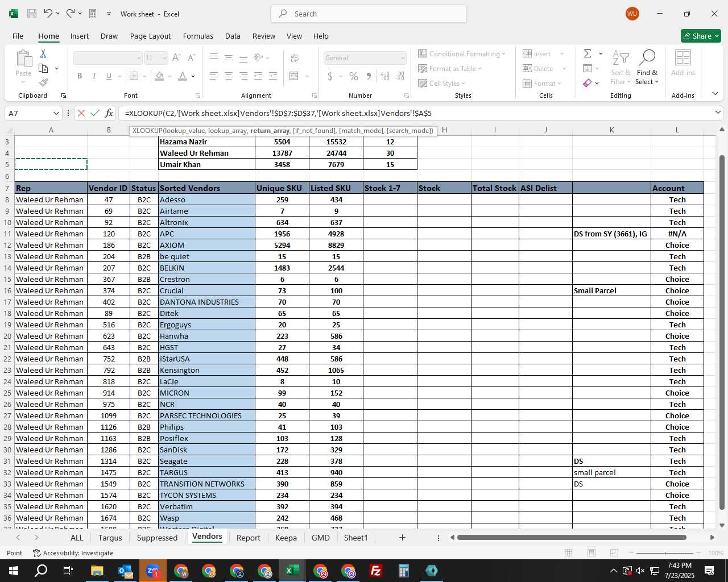This screenshot has height=582, width=728.
Task: Open Format as Table dropdown
Action: (450, 68)
